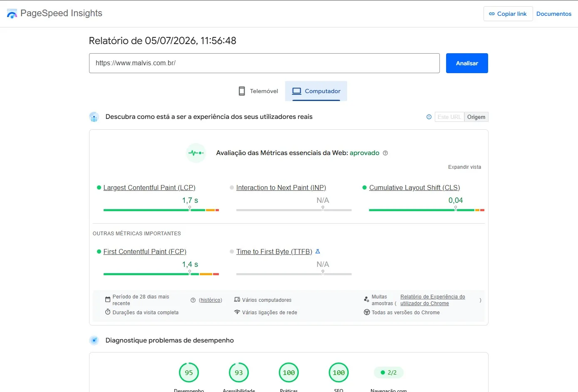Click the OUTRAS MÉTRICAS IMPORTANTES label

click(137, 234)
